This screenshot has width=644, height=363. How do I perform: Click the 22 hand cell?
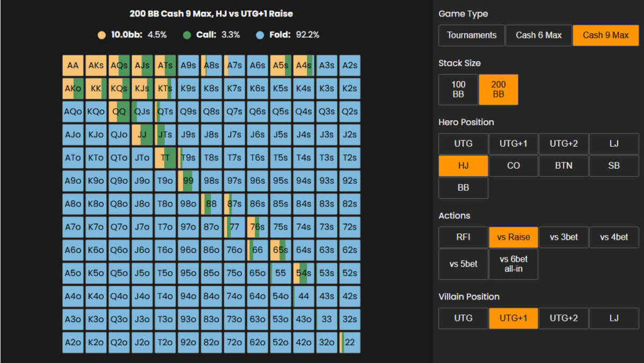(350, 343)
